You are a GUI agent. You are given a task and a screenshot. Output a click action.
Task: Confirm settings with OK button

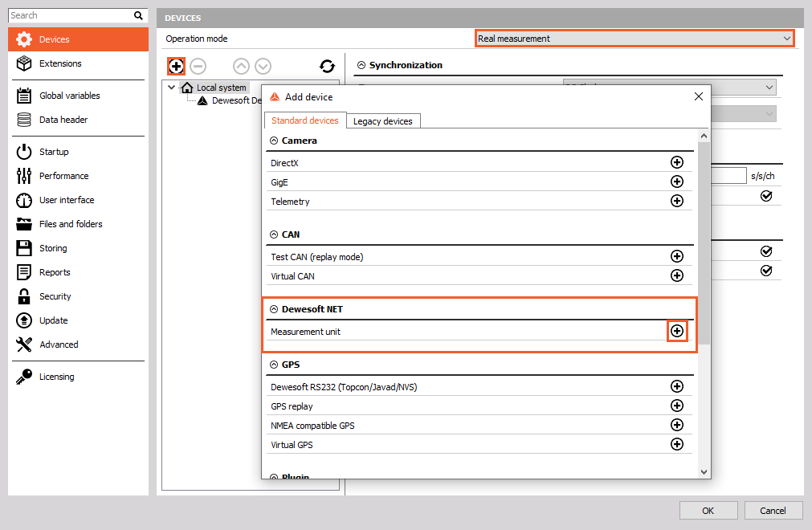coord(708,511)
